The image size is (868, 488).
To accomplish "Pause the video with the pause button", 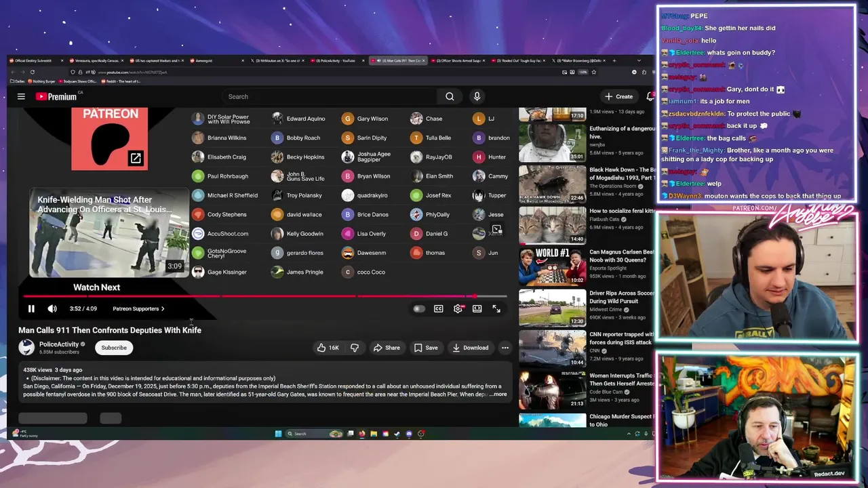I will [x=31, y=308].
